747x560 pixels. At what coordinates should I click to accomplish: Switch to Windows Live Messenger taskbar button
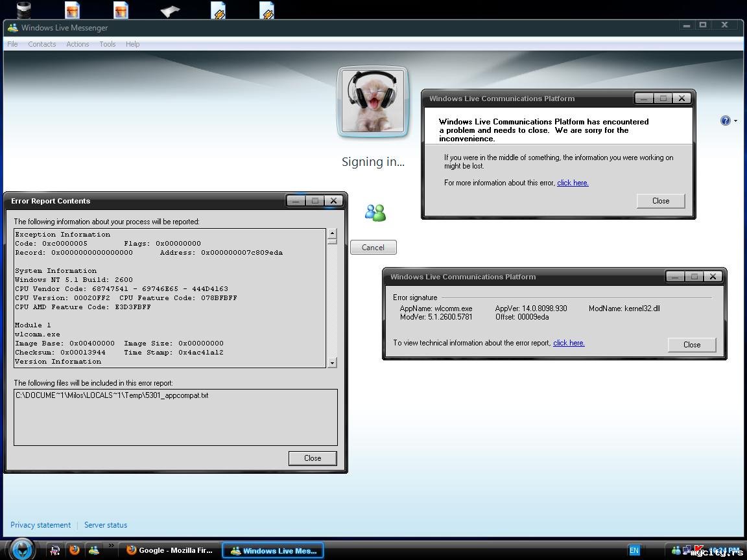(273, 550)
